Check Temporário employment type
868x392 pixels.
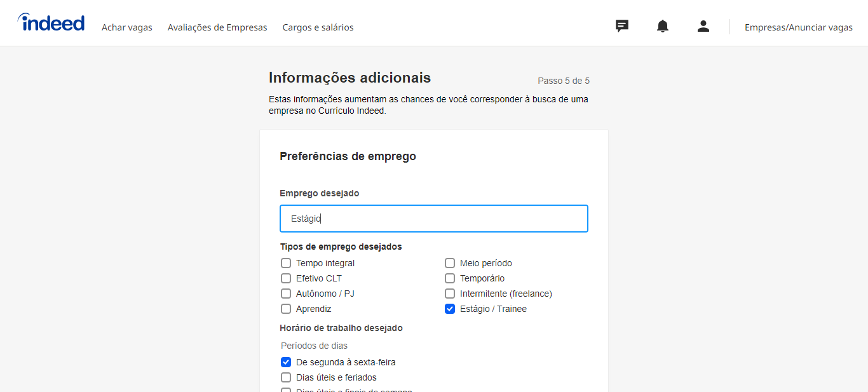[450, 278]
